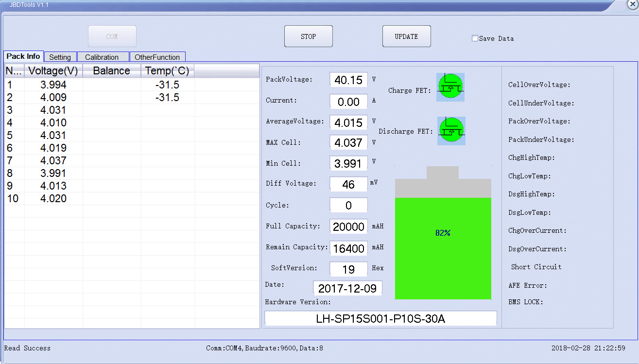Select the Hardware Version field LH-SP15S001-P10S-30A
This screenshot has width=639, height=364.
pos(380,319)
